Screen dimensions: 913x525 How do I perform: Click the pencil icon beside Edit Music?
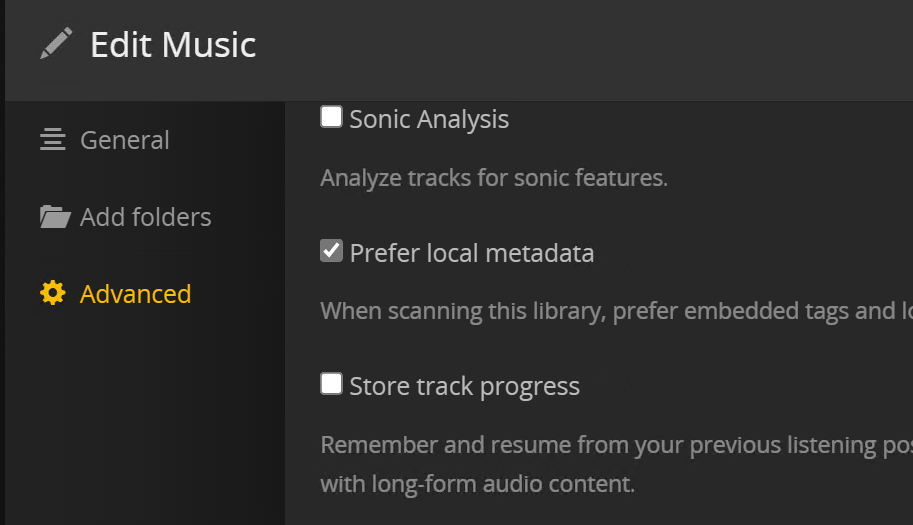(56, 44)
